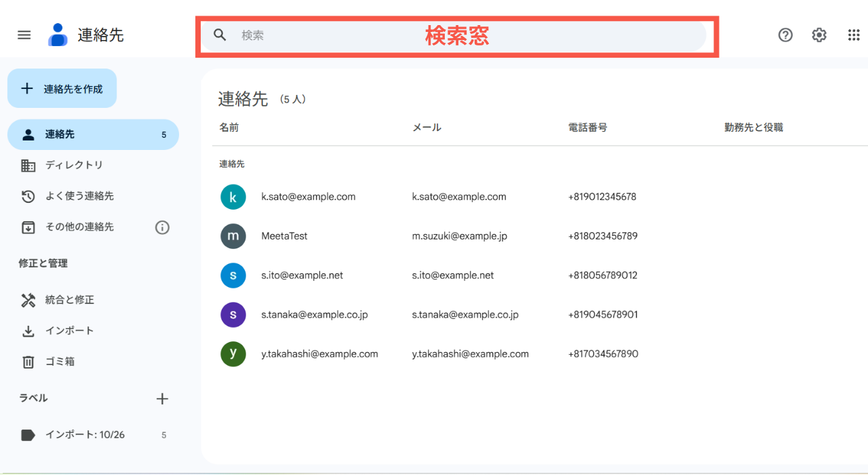The width and height of the screenshot is (868, 475).
Task: Click phone number +818056789012
Action: [x=603, y=275]
